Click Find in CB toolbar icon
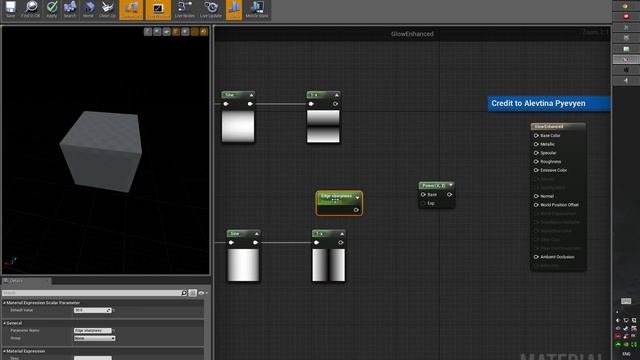This screenshot has height=360, width=640. [31, 9]
